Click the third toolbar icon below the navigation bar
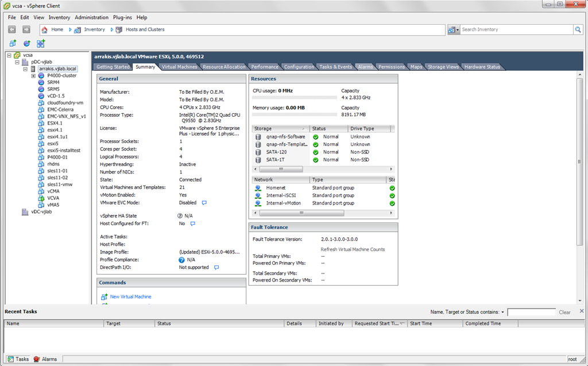 (x=41, y=44)
